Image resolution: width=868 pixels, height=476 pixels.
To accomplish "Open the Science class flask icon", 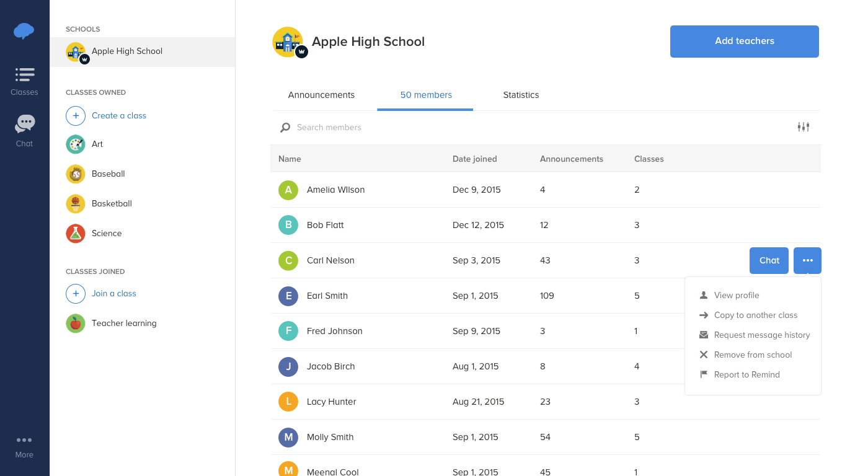I will pos(76,234).
